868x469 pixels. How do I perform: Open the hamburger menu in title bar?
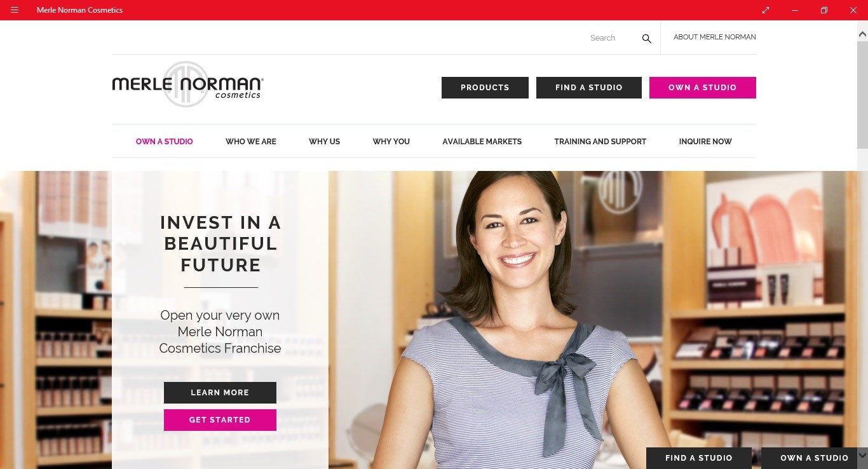point(15,10)
